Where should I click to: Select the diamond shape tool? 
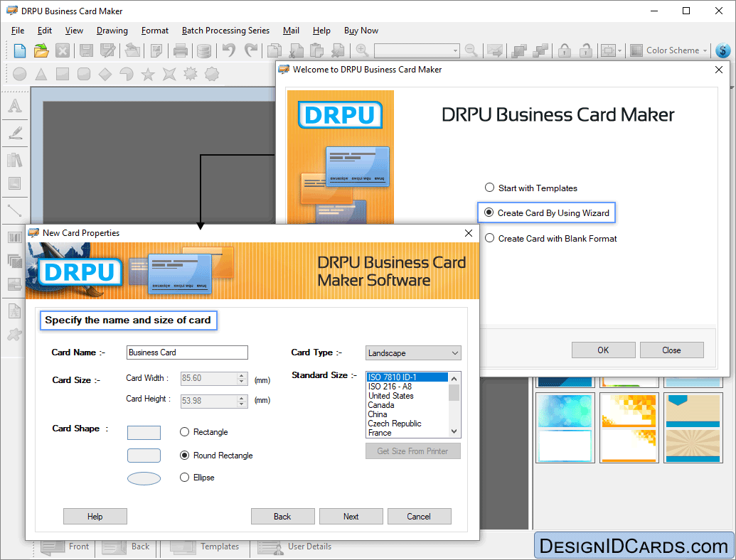105,74
